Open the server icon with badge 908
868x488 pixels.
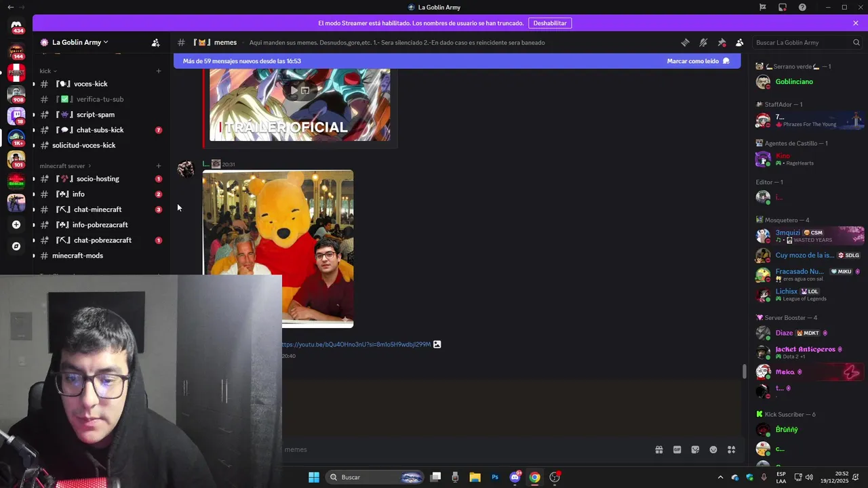[16, 94]
